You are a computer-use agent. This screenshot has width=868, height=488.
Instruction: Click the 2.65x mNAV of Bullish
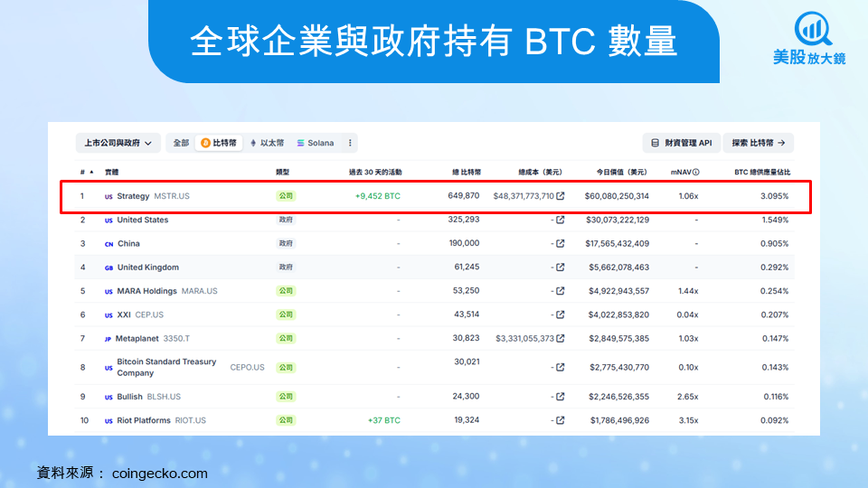click(688, 397)
